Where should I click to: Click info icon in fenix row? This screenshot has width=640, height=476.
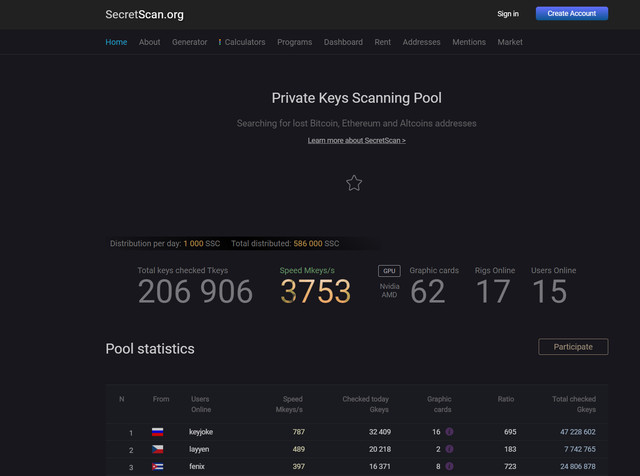point(449,466)
